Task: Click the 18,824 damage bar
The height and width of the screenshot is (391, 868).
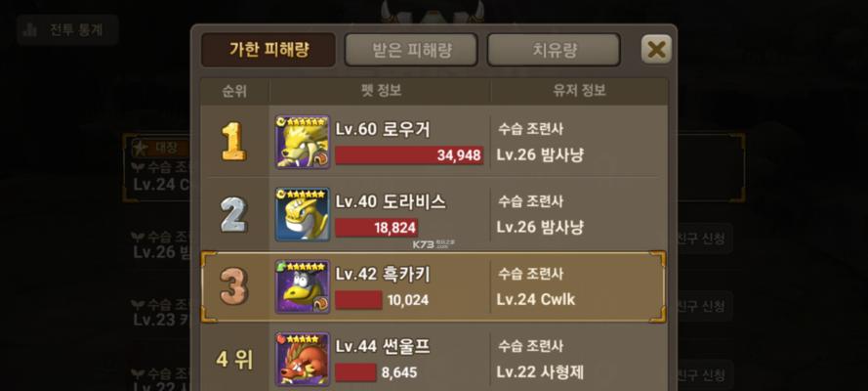Action: (x=377, y=228)
